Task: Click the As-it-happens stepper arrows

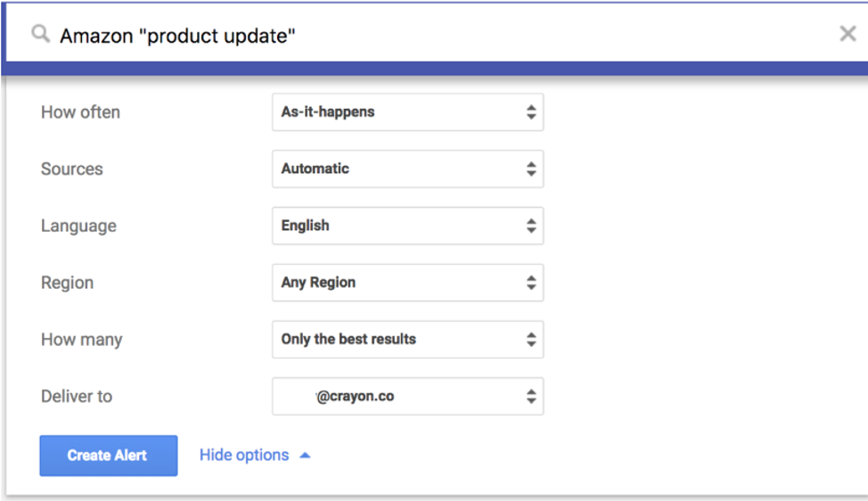Action: (x=531, y=112)
